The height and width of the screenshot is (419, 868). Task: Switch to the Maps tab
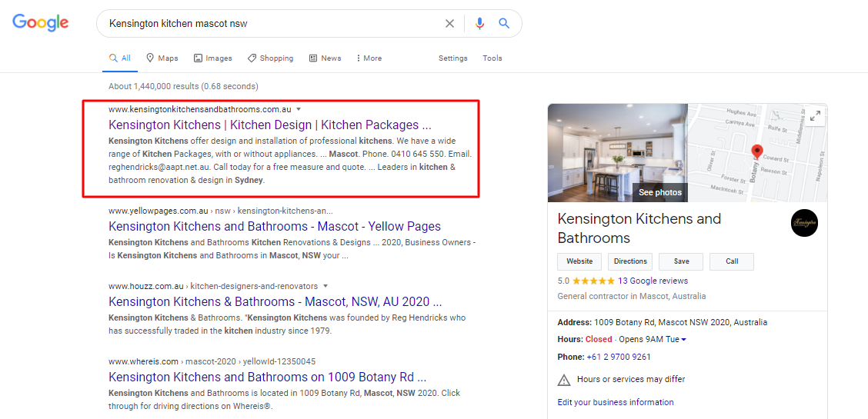click(x=162, y=58)
